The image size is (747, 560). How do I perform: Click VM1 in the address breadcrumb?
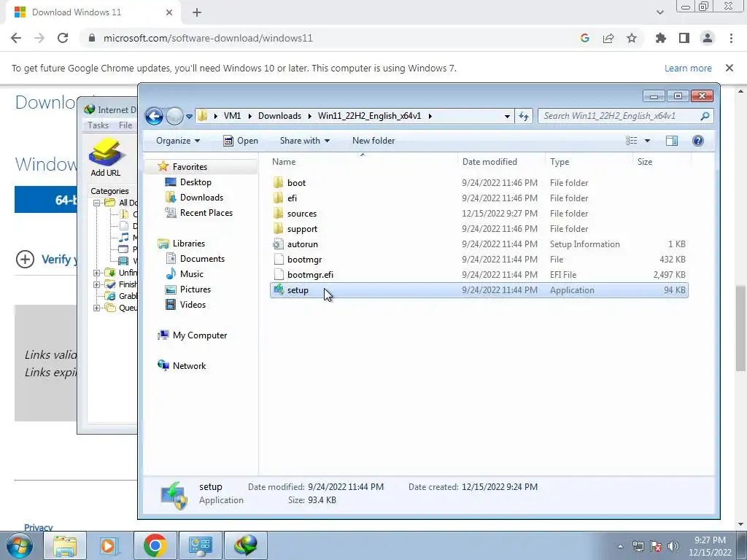[x=232, y=116]
